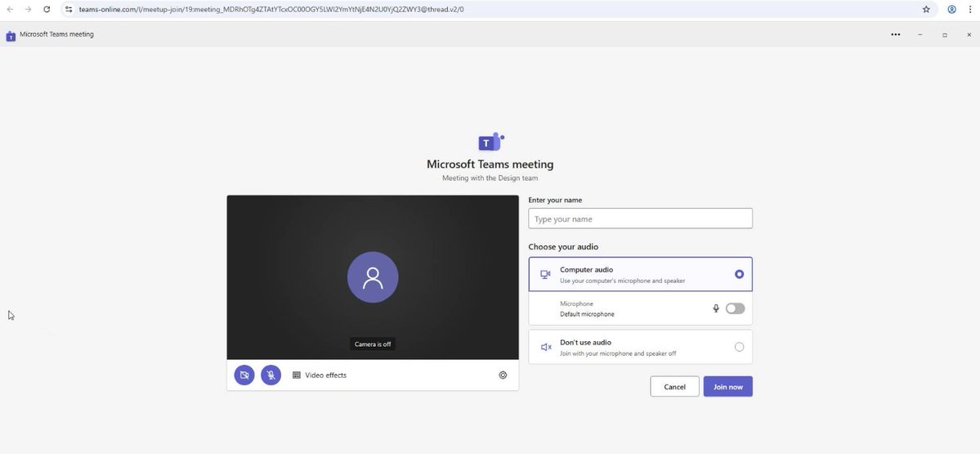View site information icon in address bar
The image size is (980, 454).
tap(69, 9)
